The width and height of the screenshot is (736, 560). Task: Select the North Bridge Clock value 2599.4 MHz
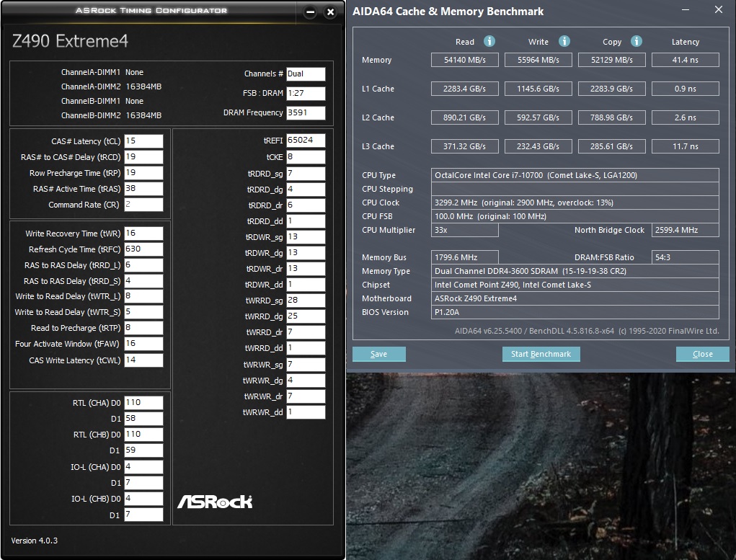coord(686,230)
